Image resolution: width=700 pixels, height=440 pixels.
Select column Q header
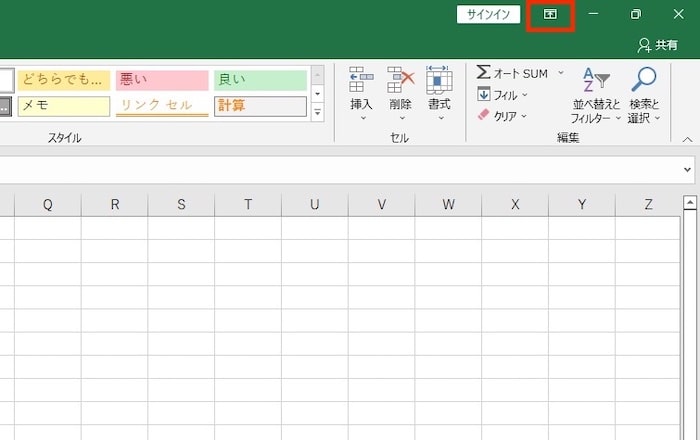click(x=48, y=205)
